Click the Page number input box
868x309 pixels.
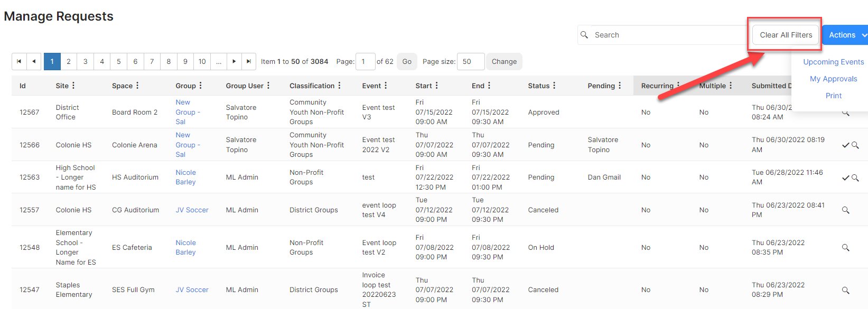pos(366,61)
